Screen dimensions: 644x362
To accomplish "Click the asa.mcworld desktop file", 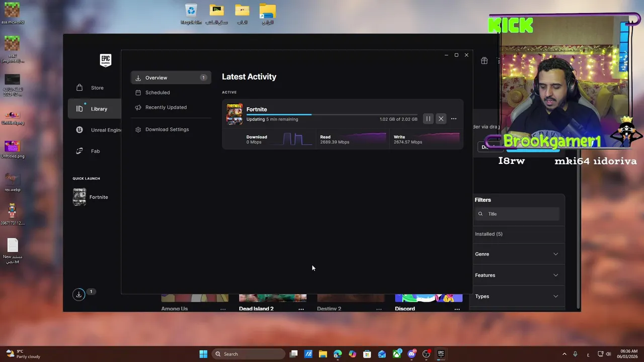I will coord(12,14).
